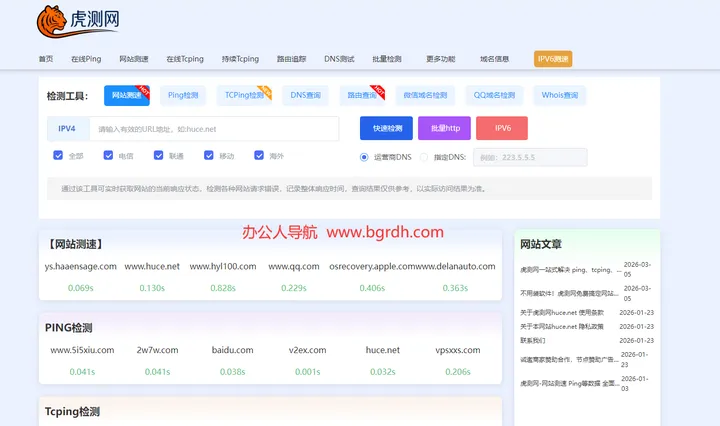Toggle the 海外 checkbox
Viewport: 720px width, 426px height.
click(x=259, y=155)
